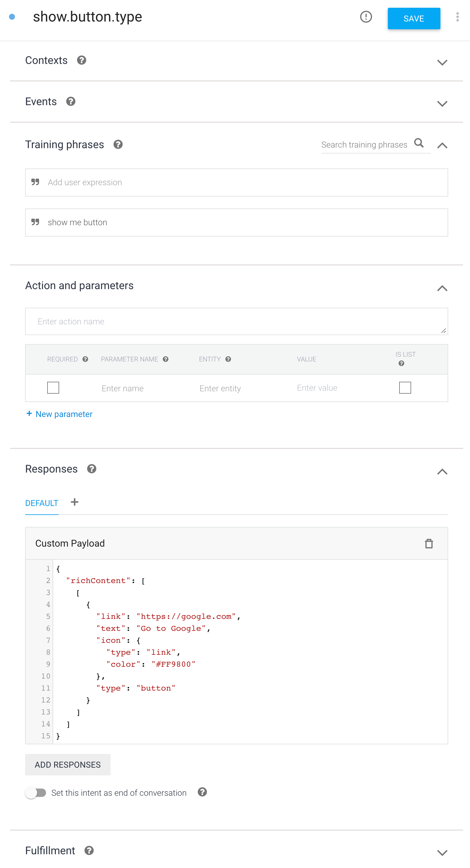
Task: Check the REQUIRED parameter checkbox
Action: 53,388
